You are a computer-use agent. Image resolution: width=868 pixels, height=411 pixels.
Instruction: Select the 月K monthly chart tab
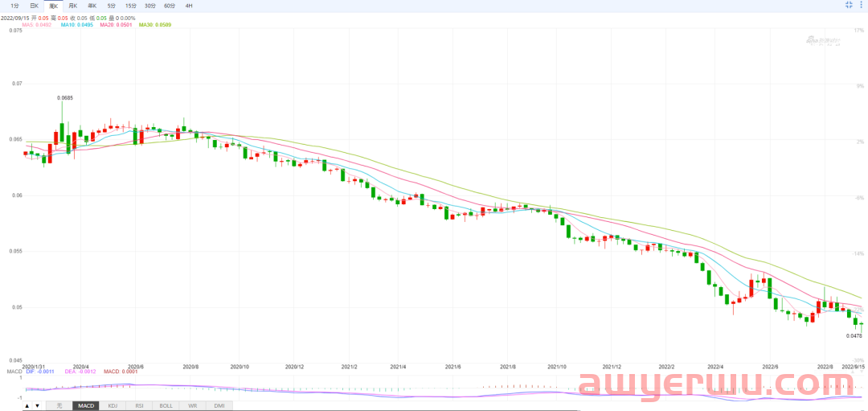tap(73, 6)
